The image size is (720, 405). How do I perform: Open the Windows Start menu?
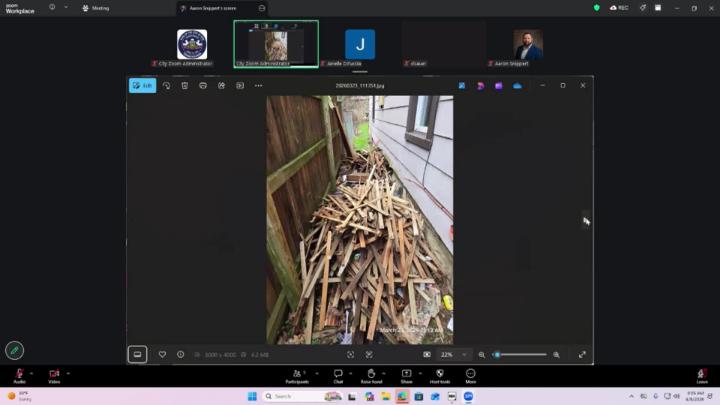tap(252, 396)
